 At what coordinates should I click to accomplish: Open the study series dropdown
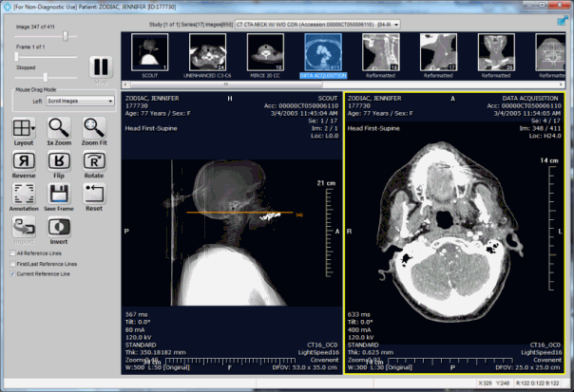[317, 25]
